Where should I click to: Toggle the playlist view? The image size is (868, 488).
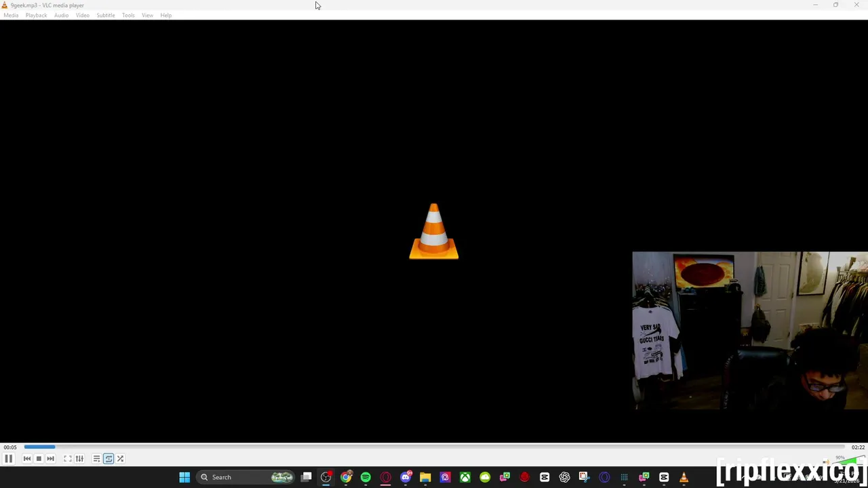point(97,459)
